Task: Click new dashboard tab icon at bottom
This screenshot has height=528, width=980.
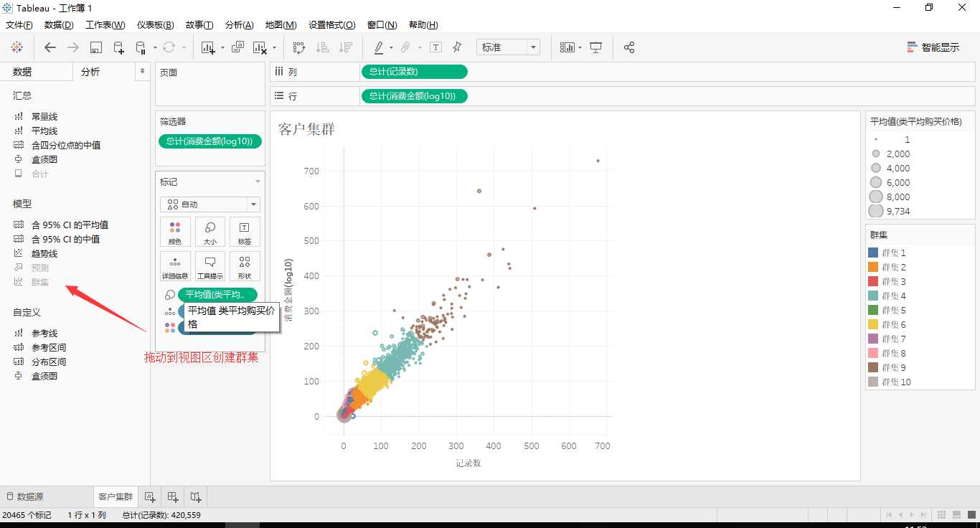Action: [173, 496]
